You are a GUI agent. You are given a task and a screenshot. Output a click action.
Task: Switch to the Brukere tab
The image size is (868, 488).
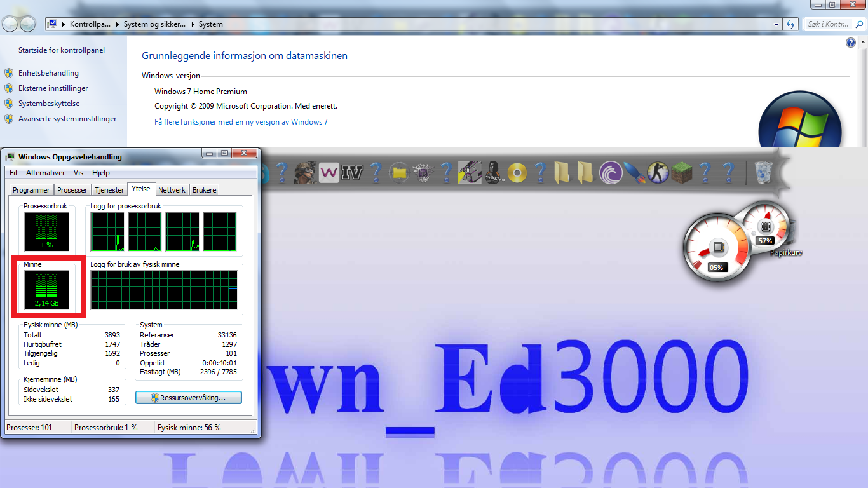point(205,190)
